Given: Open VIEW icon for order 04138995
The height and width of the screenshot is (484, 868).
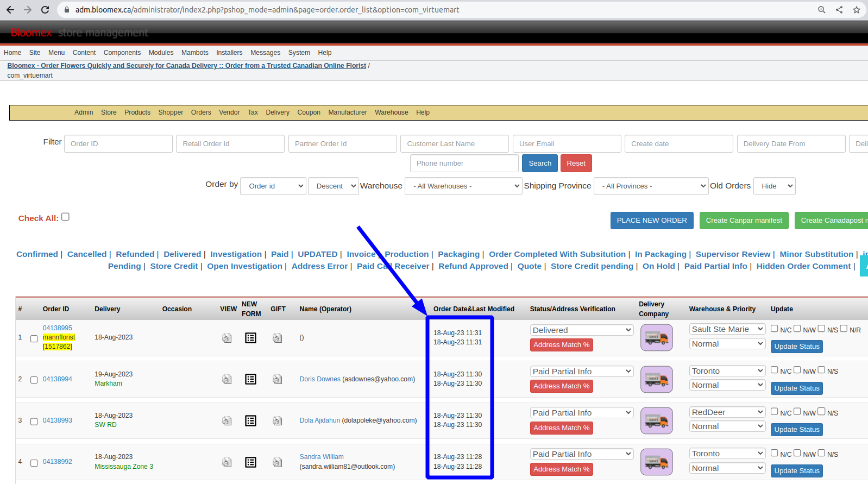Looking at the screenshot, I should point(227,338).
